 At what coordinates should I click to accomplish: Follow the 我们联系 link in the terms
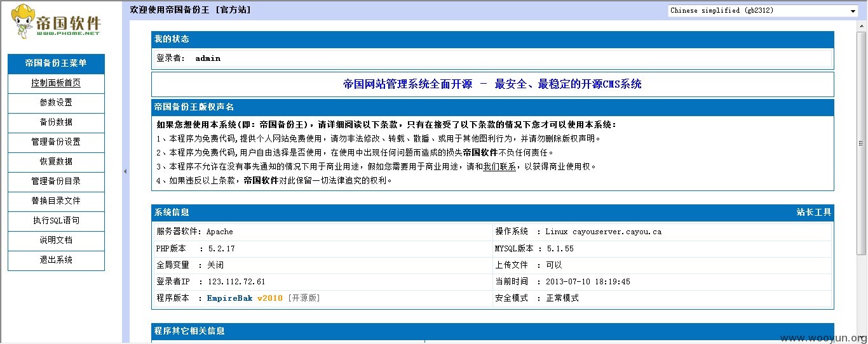tap(499, 167)
